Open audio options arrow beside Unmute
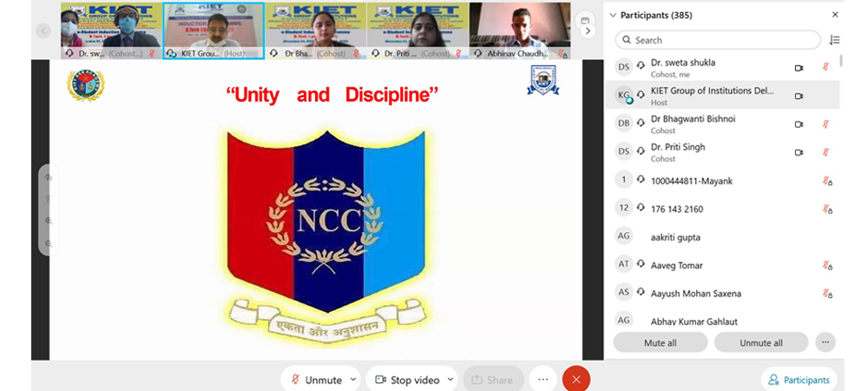 coord(352,380)
